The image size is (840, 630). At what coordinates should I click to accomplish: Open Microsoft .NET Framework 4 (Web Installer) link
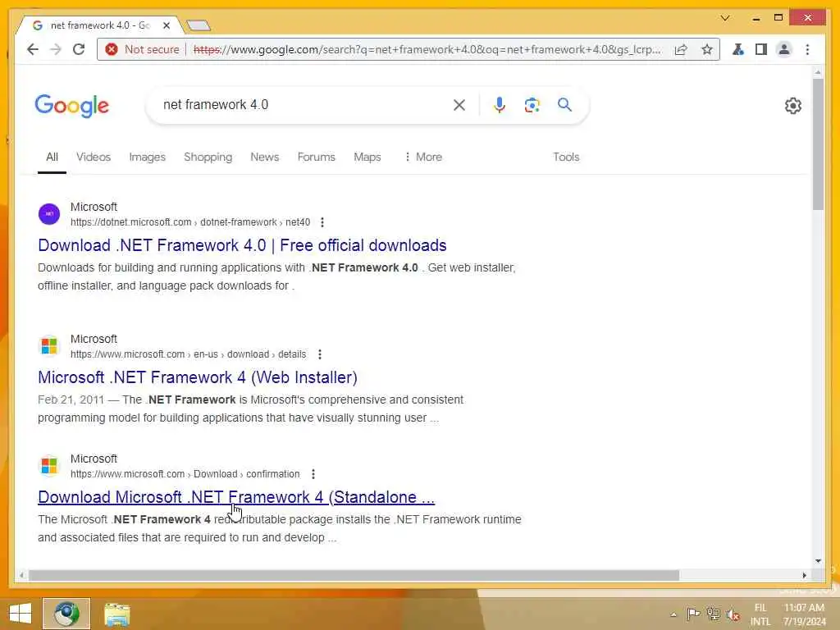pos(198,377)
